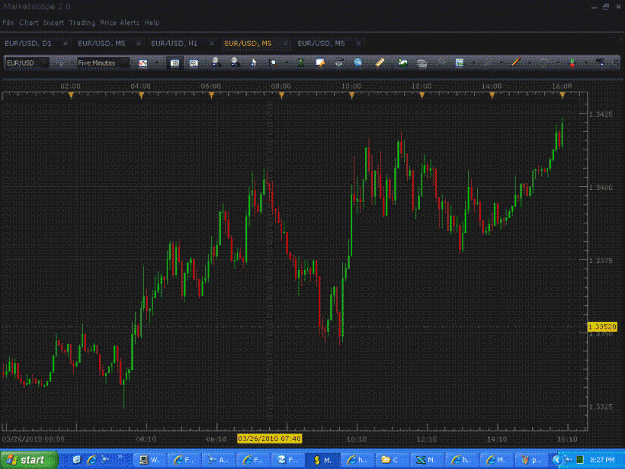Open Internet Explorer from the quick launch
Viewport: 625px width, 469px height.
coord(92,460)
